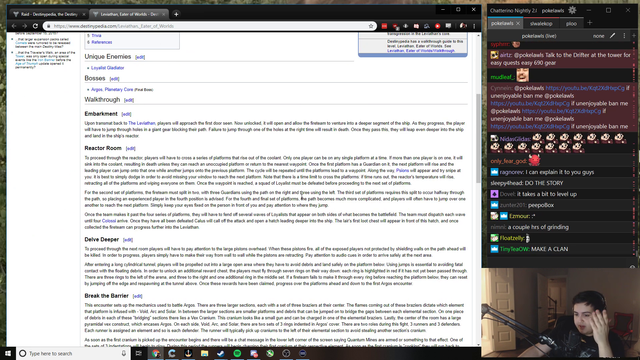
Task: Click the pencil moderation mode icon
Action: pos(612,36)
